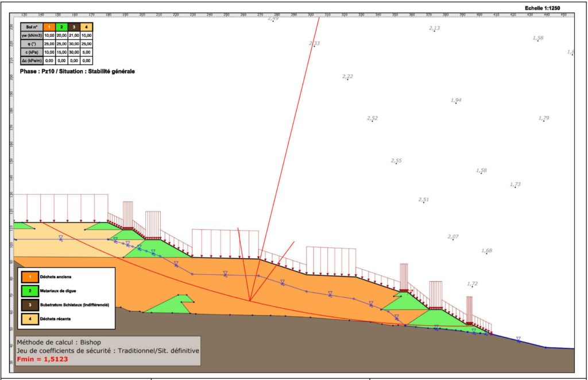Click the γw (kN/m3) row label
The image size is (588, 380).
click(32, 35)
